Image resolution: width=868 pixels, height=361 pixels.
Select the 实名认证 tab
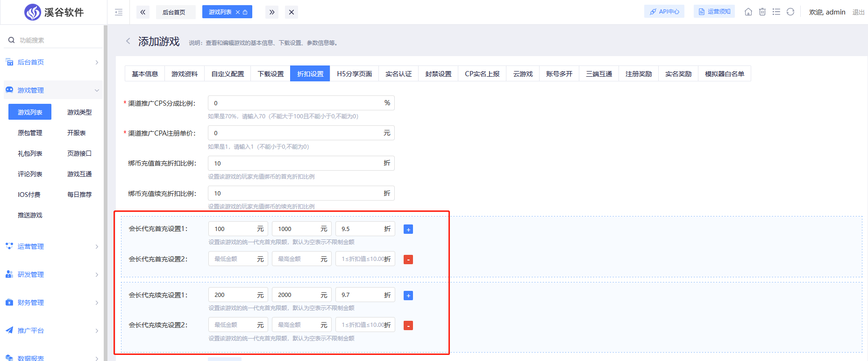pyautogui.click(x=398, y=74)
